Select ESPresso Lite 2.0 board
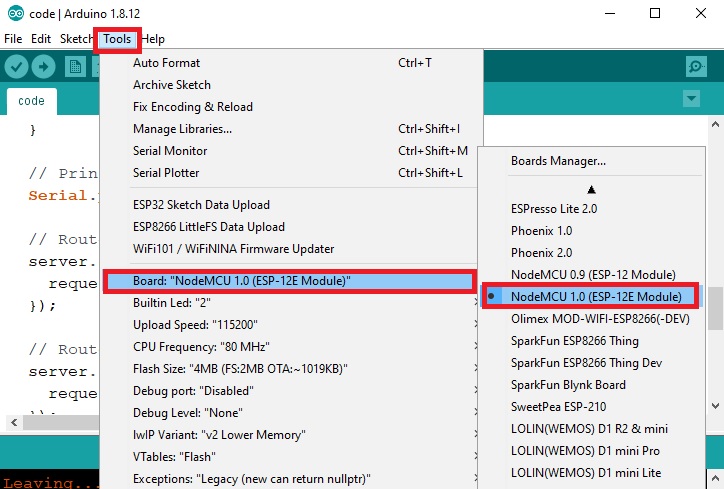Screen dimensions: 724x489 (592, 209)
